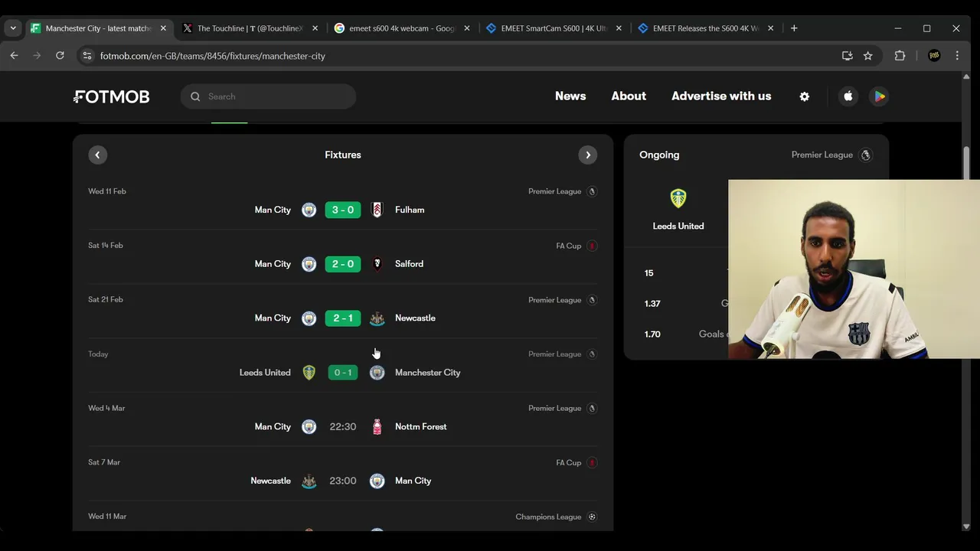Viewport: 980px width, 551px height.
Task: Switch to emeet s600 4k webcam Google tab
Action: pyautogui.click(x=402, y=28)
